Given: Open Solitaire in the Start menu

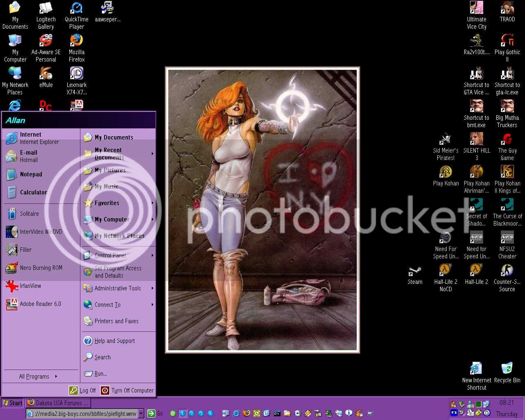Looking at the screenshot, I should pos(41,214).
